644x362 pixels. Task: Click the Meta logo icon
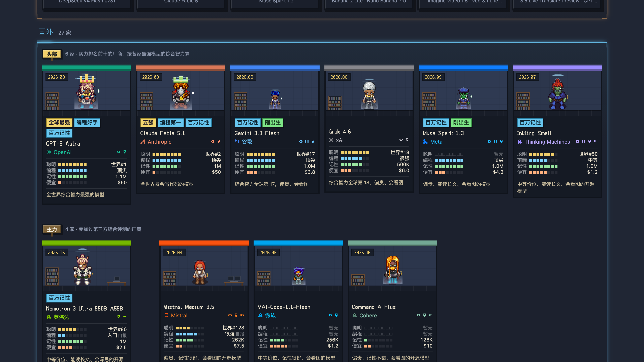[425, 142]
